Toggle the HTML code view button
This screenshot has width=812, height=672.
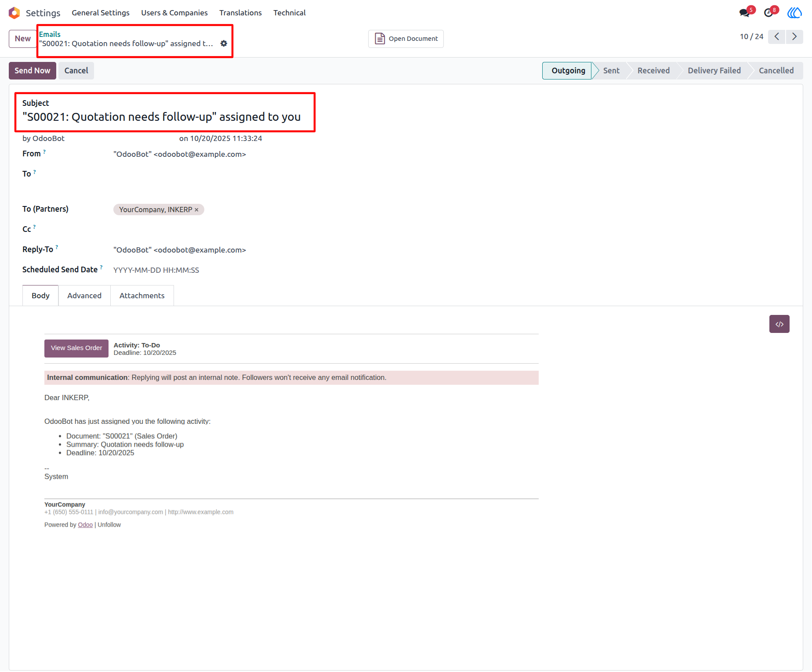click(779, 324)
